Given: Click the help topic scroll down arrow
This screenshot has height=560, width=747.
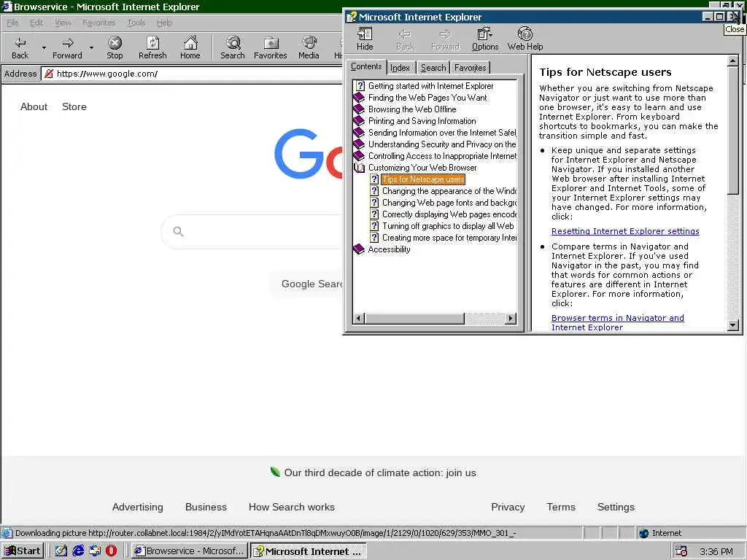Looking at the screenshot, I should point(732,324).
